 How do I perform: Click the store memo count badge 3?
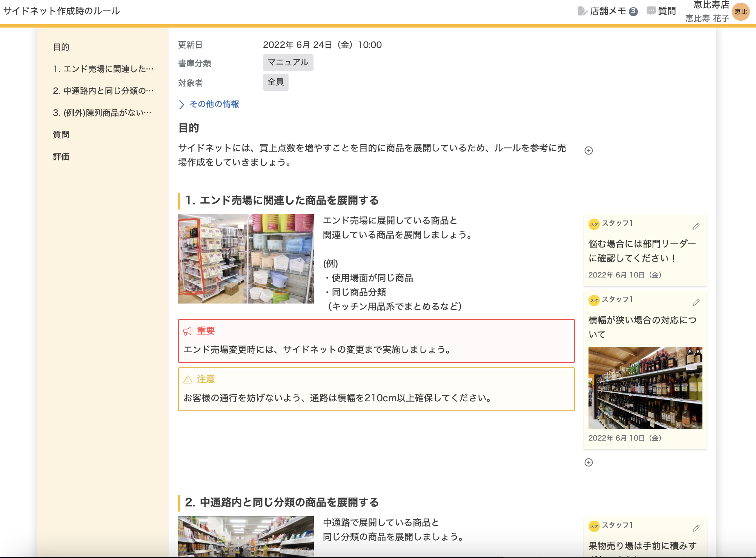pyautogui.click(x=633, y=12)
